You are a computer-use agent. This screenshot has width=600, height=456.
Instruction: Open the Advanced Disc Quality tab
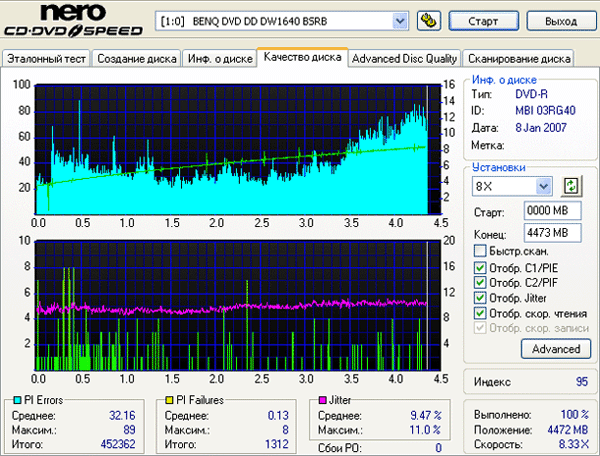pos(405,58)
